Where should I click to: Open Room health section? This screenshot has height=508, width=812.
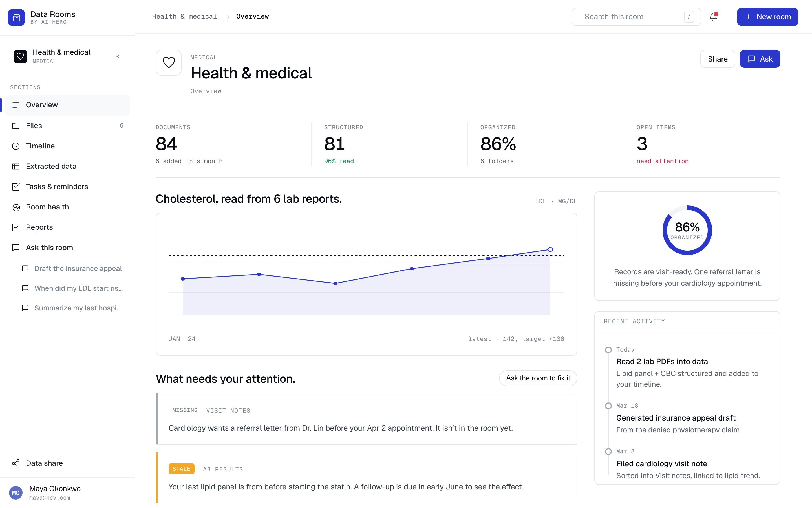67,207
